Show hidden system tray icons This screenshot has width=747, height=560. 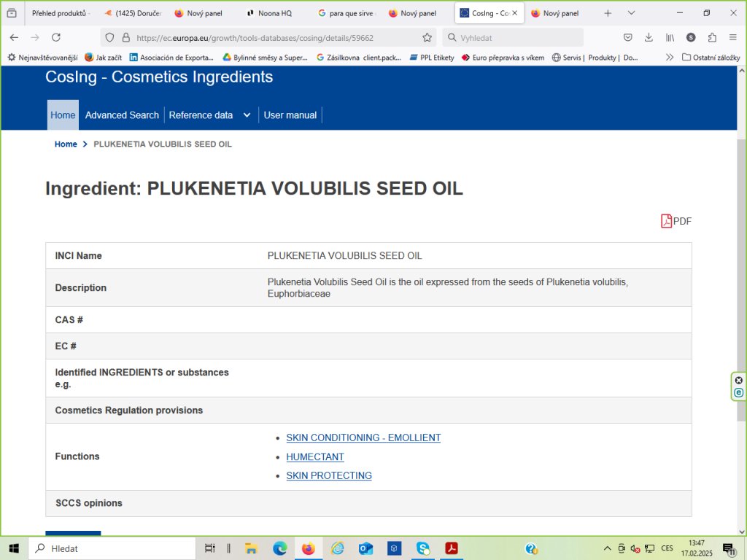tap(607, 548)
